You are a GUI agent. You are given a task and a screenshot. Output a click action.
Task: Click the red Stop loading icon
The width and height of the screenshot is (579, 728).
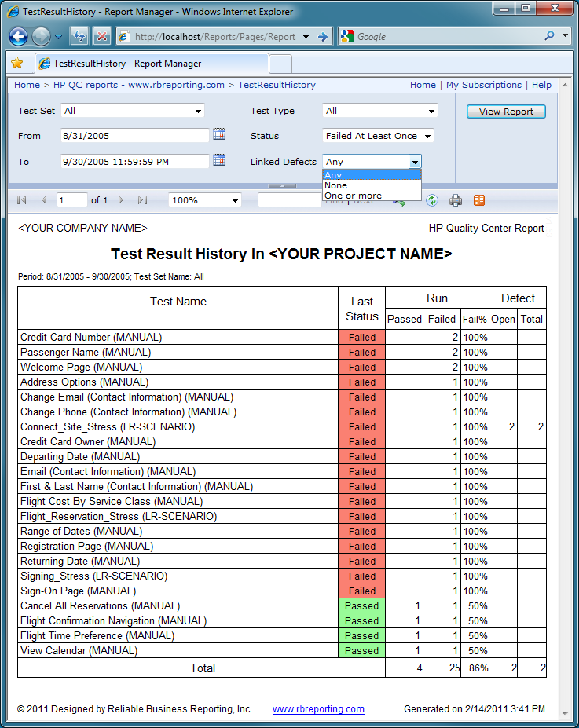click(101, 36)
